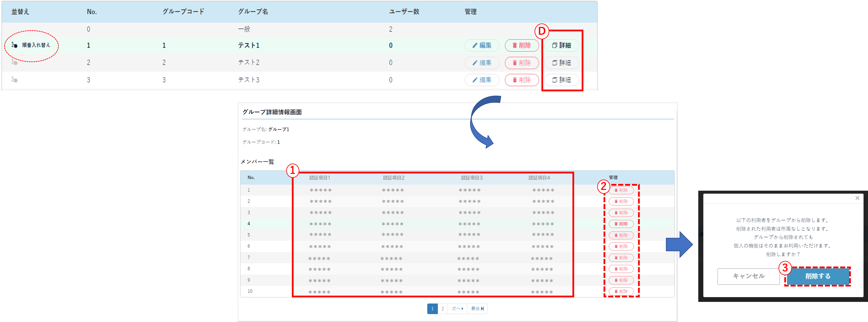Jump to 最後 page
The image size is (868, 322).
477,309
